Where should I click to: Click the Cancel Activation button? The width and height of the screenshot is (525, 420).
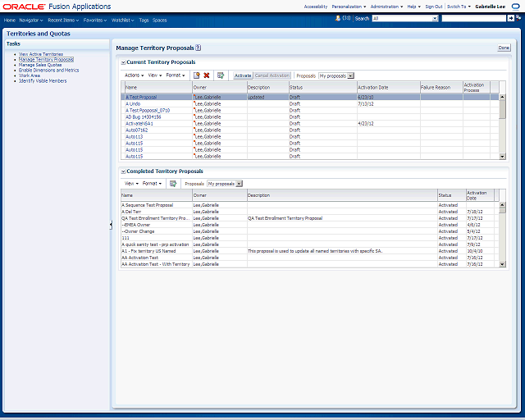[x=272, y=75]
